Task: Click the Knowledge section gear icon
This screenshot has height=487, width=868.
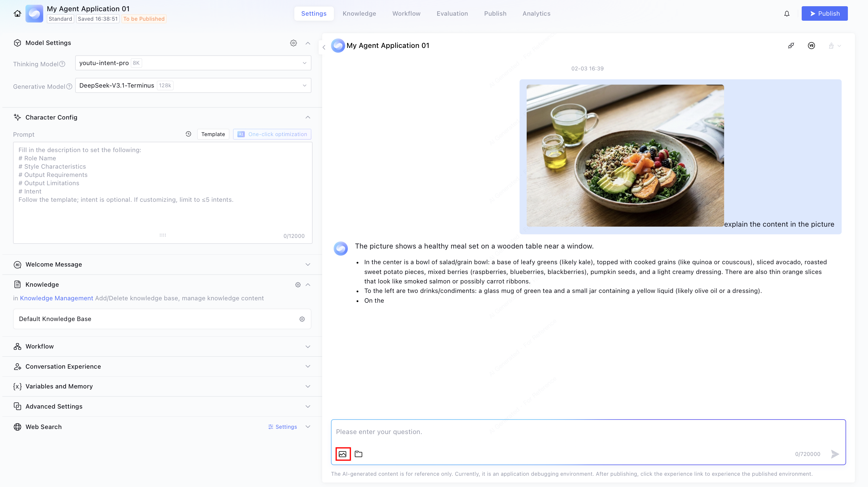Action: point(298,285)
